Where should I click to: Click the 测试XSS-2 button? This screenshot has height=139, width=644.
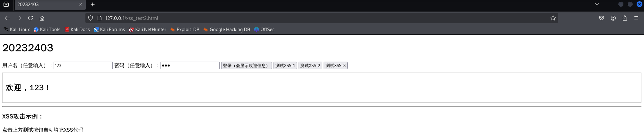coord(310,65)
